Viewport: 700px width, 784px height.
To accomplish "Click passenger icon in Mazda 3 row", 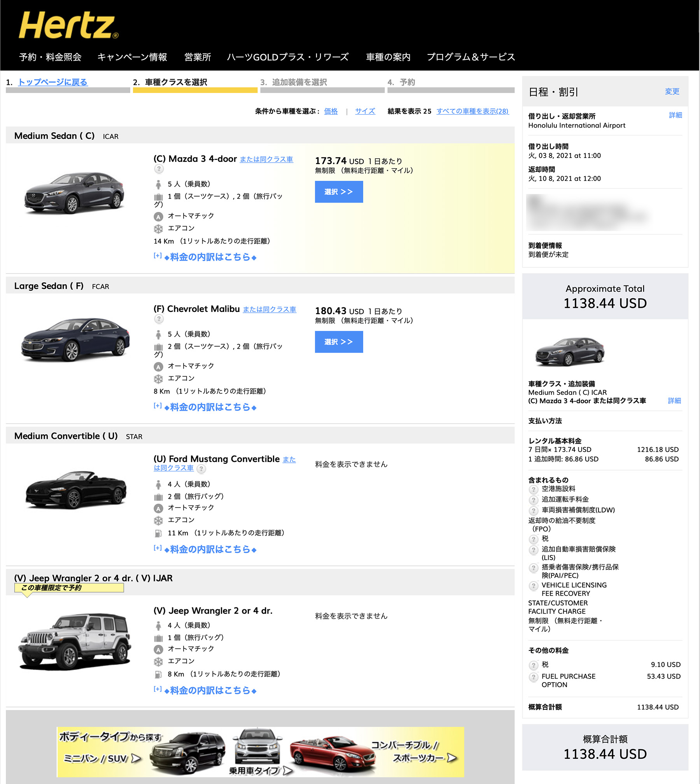I will point(158,184).
